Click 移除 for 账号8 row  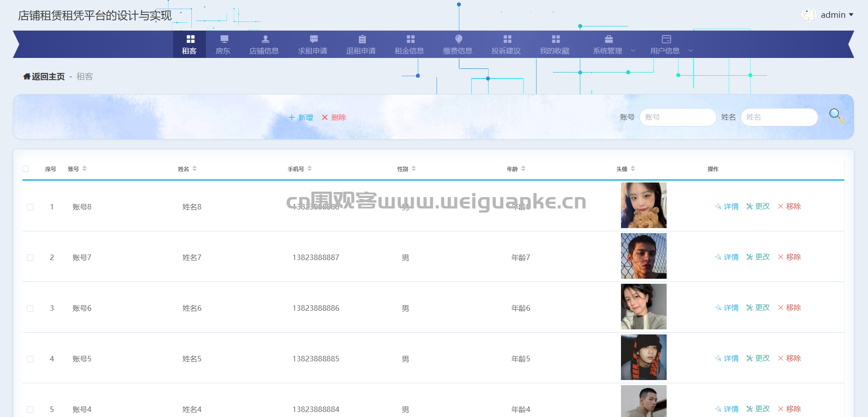pos(789,206)
